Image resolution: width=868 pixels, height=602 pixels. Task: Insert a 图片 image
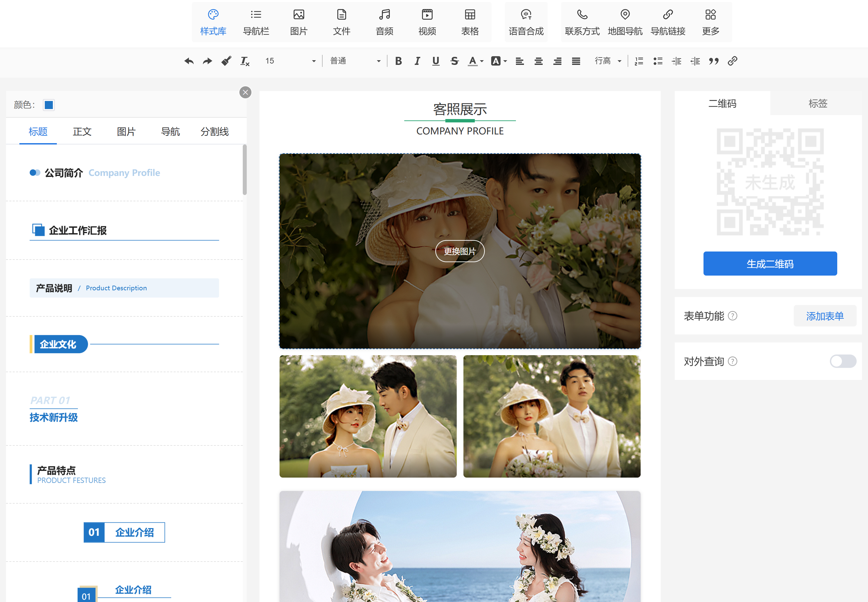[x=299, y=22]
